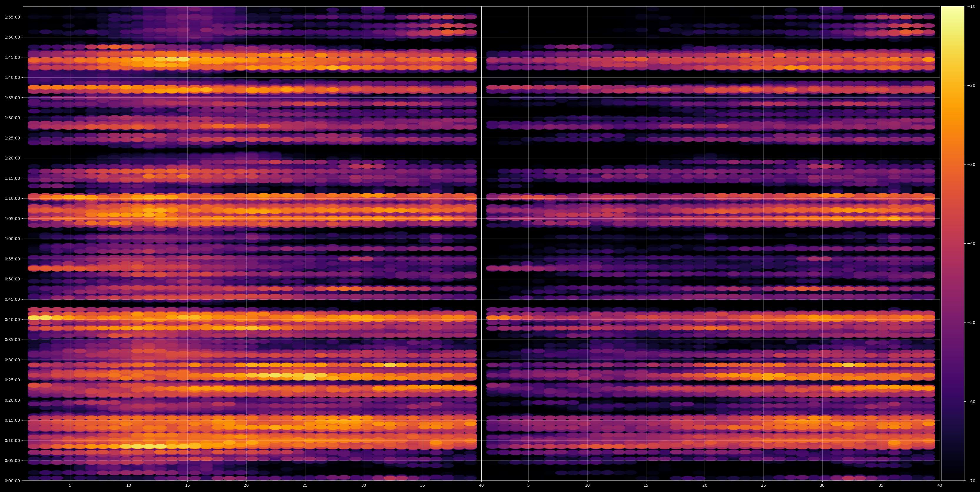Viewport: 980px width, 492px height.
Task: Click the 0:05:00 time axis label
Action: click(x=12, y=461)
